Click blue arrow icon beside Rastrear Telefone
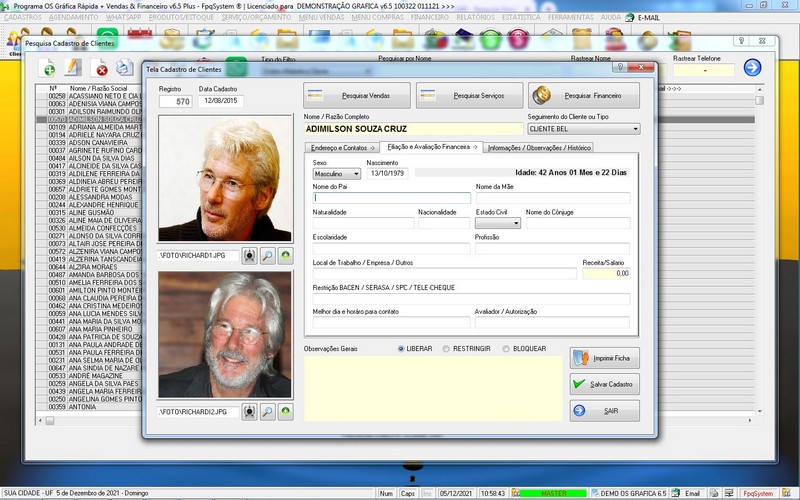This screenshot has height=500, width=800. click(x=752, y=67)
